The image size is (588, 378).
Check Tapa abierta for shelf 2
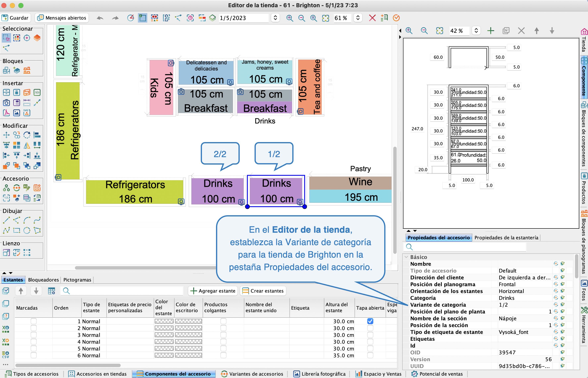click(x=370, y=328)
